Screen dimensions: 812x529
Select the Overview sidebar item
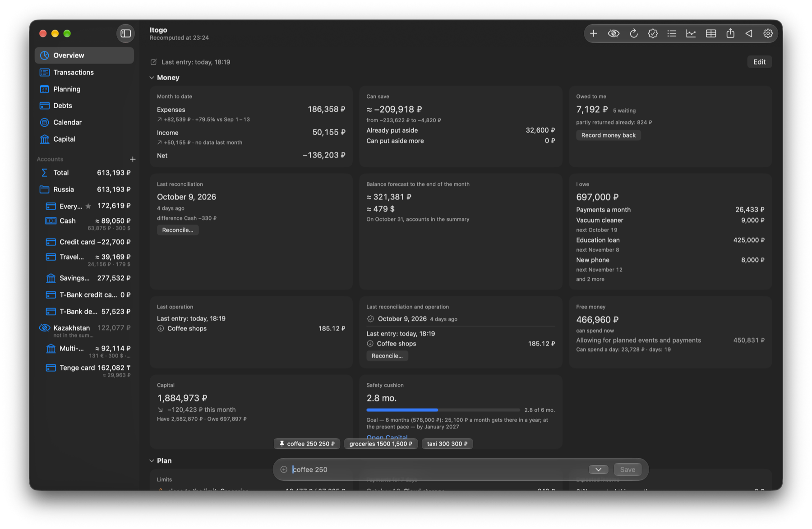point(84,55)
